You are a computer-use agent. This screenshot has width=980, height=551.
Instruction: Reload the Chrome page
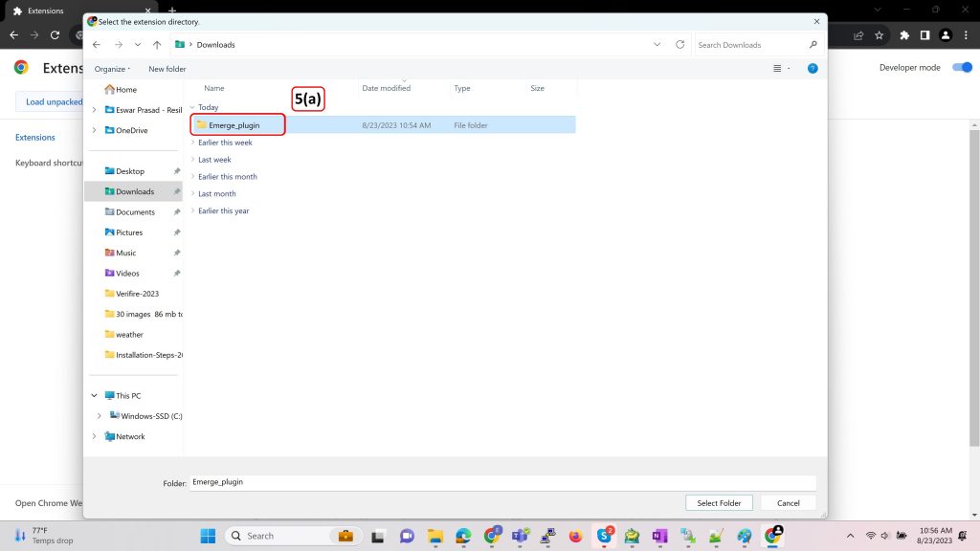tap(55, 35)
